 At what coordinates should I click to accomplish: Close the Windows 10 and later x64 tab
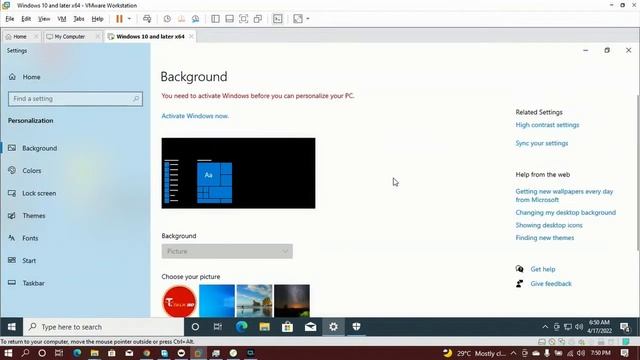coord(191,36)
